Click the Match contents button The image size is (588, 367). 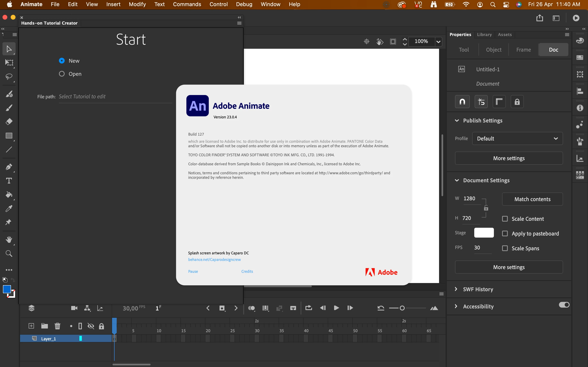(532, 199)
